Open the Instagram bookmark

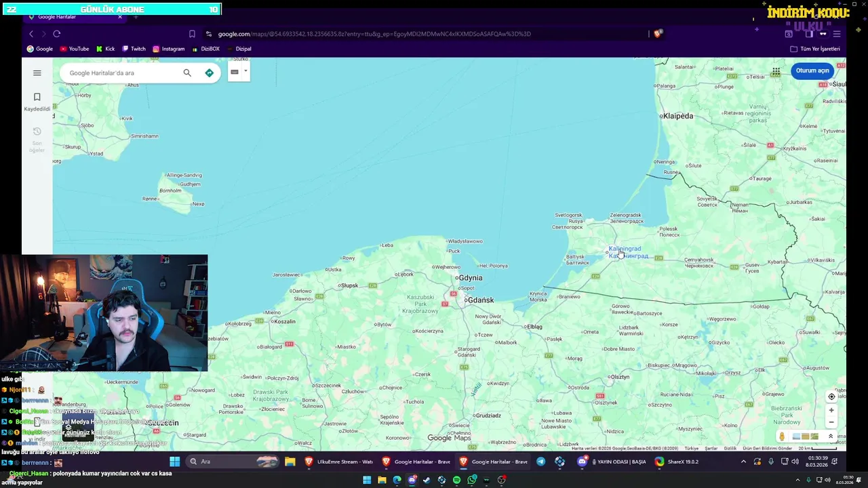168,49
